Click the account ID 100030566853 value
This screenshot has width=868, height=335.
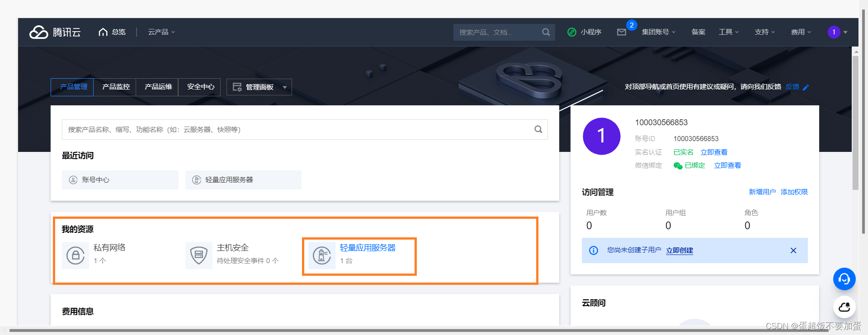pos(696,139)
